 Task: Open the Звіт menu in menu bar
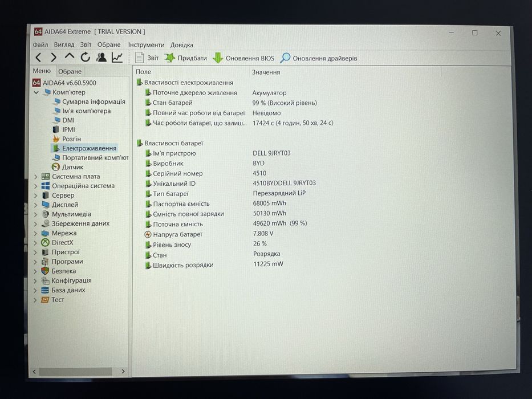point(86,45)
